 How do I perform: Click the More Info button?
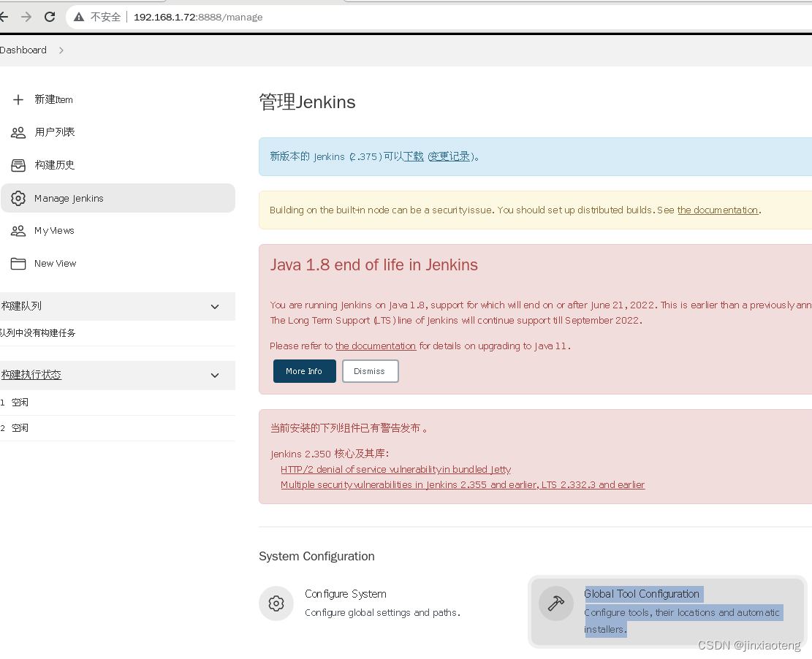tap(305, 371)
